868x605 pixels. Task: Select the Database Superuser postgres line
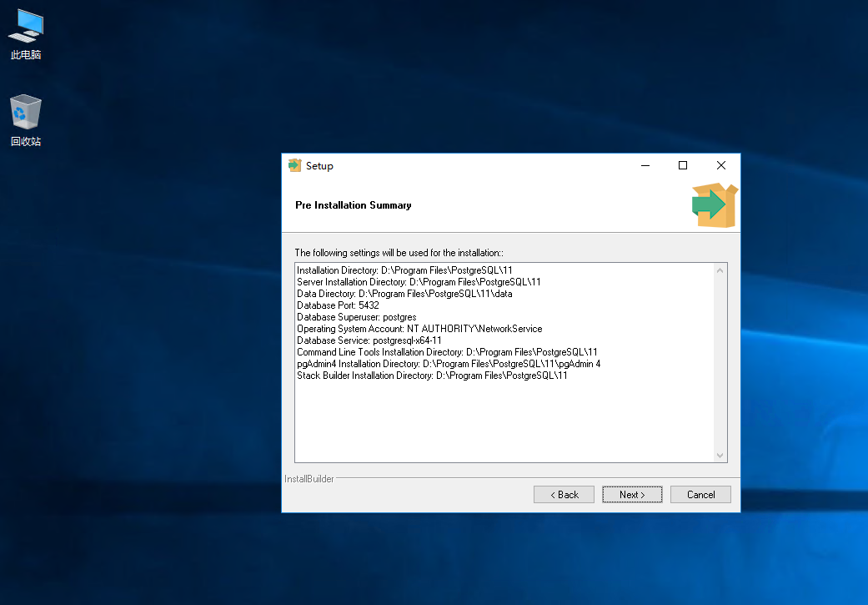coord(354,316)
